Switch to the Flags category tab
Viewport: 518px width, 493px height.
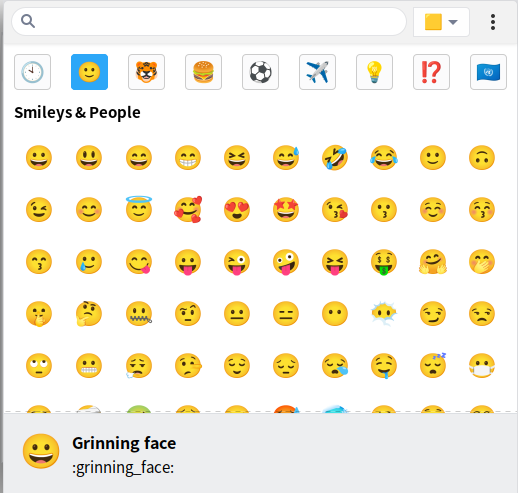click(x=488, y=72)
